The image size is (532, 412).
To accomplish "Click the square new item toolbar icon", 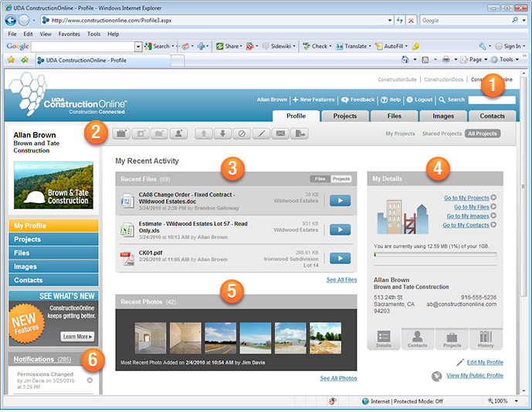I will coord(141,134).
